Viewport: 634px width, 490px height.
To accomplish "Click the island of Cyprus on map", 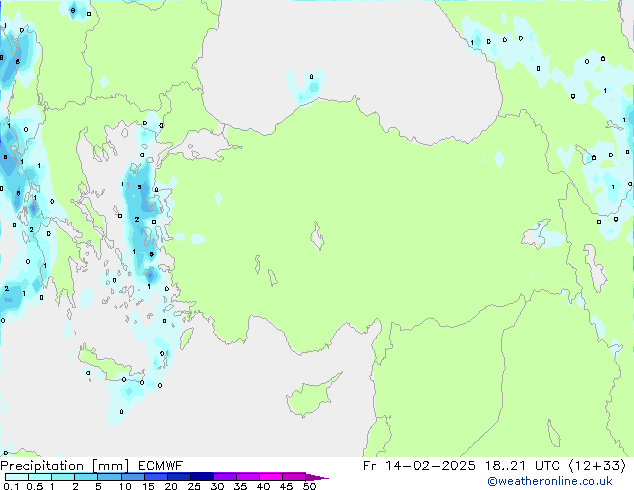I will pos(311,397).
